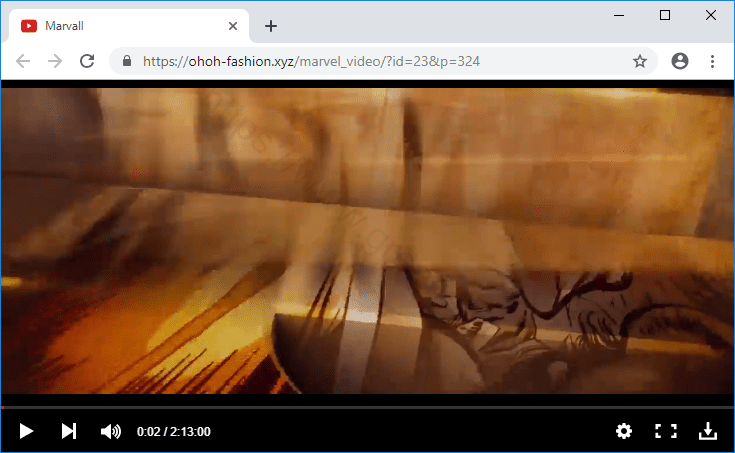Maximize the browser window
The height and width of the screenshot is (453, 735).
[665, 15]
